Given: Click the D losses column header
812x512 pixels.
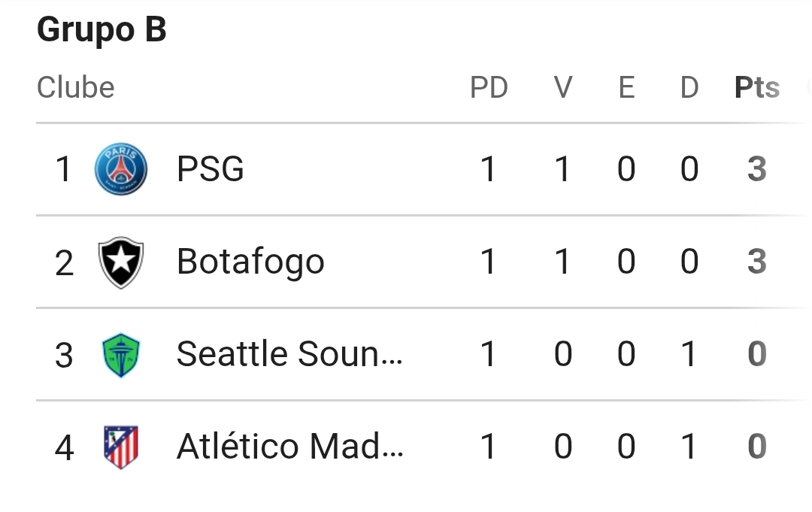Looking at the screenshot, I should 689,88.
